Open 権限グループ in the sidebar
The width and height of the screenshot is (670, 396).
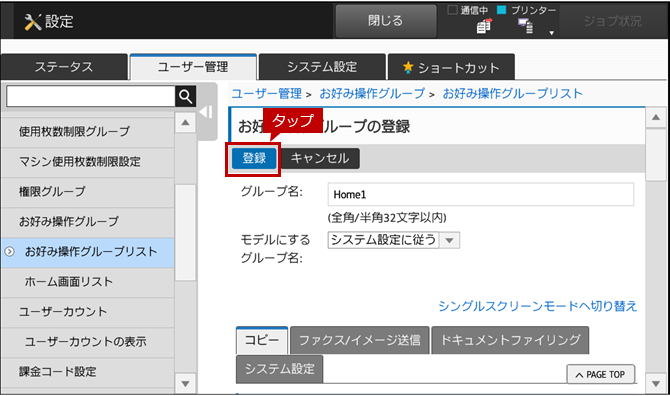pyautogui.click(x=88, y=192)
